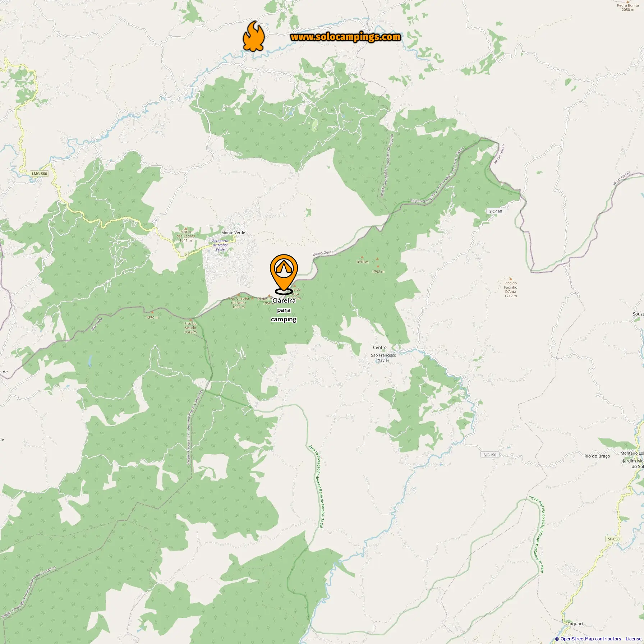Image resolution: width=644 pixels, height=644 pixels.
Task: Select the Pico do Selado peak marker
Action: (x=190, y=319)
